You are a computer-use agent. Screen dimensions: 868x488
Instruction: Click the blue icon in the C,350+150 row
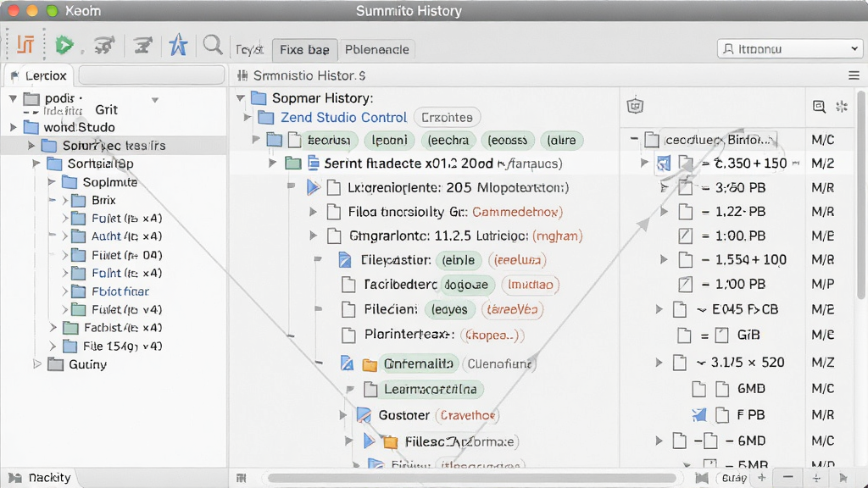click(x=663, y=164)
